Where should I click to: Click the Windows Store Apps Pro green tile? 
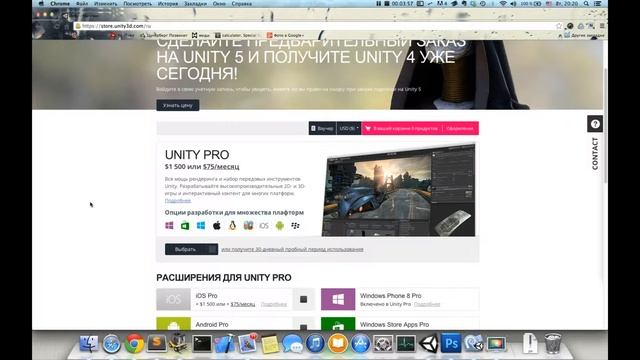(338, 324)
